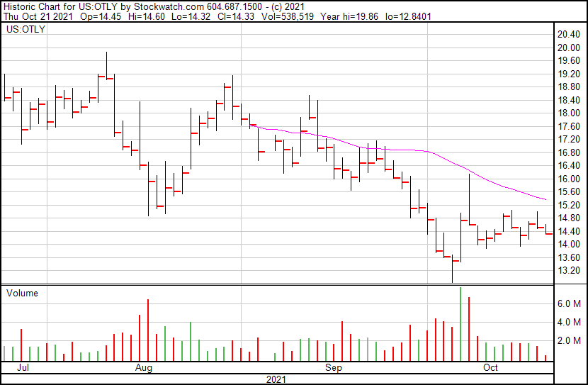The image size is (588, 385).
Task: Select the 18.80 price axis label
Action: tap(568, 87)
